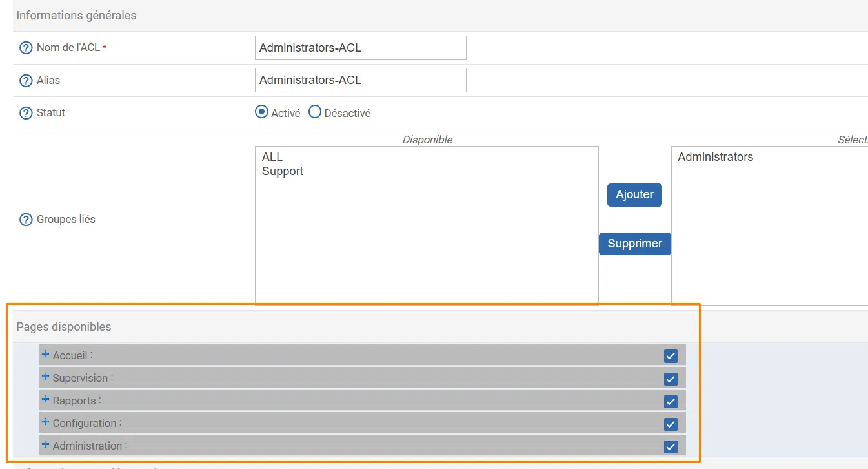Expand Accueil using its plus icon
The image size is (868, 469).
(x=45, y=354)
